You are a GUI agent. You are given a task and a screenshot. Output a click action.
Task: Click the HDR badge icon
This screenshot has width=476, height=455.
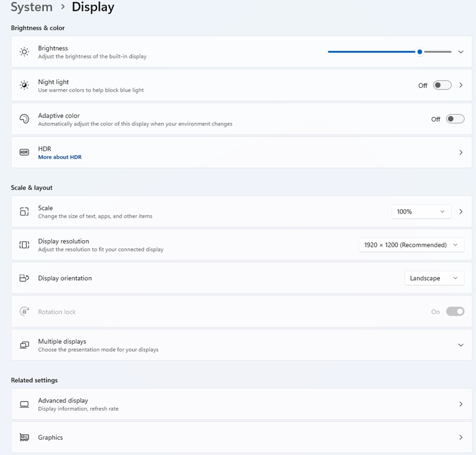(24, 152)
